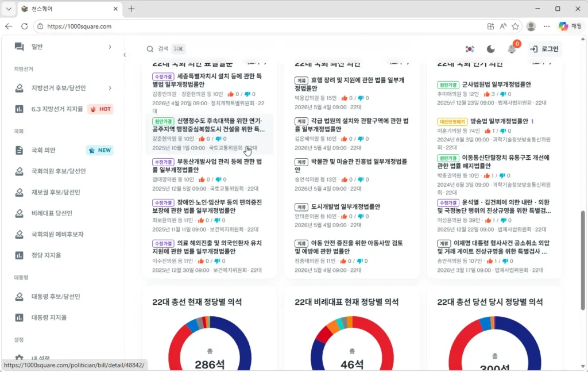
Task: Click thumbs-up icon on 부동산개발사업 bill
Action: pyautogui.click(x=202, y=179)
